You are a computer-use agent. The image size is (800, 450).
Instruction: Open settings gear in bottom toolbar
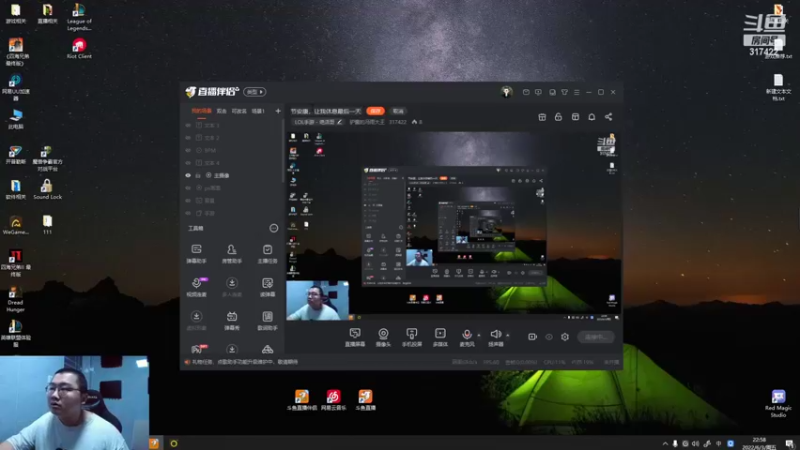tap(565, 337)
